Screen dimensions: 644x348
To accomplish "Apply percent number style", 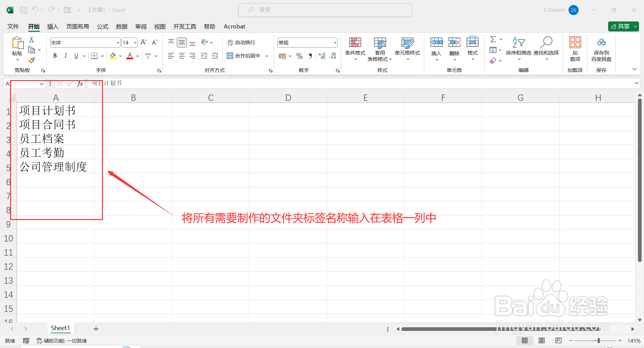I will pyautogui.click(x=300, y=56).
